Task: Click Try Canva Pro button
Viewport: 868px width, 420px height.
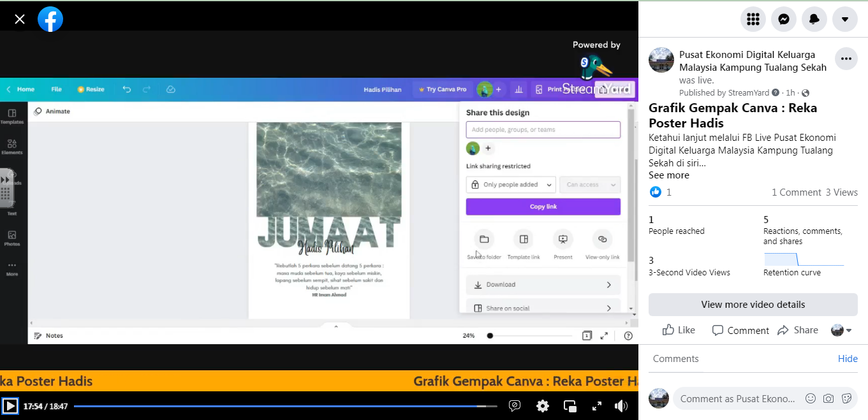Action: pos(443,89)
